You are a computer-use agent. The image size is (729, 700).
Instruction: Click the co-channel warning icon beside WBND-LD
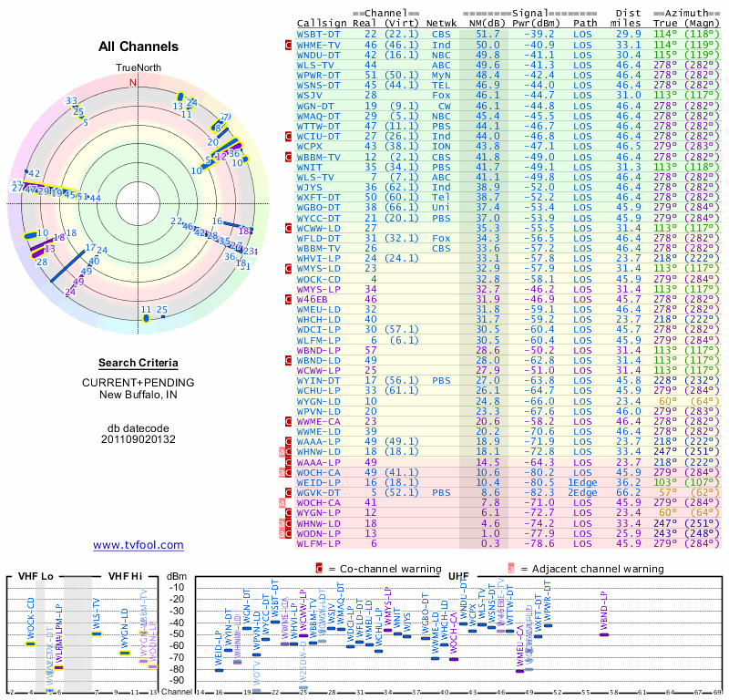pos(288,360)
